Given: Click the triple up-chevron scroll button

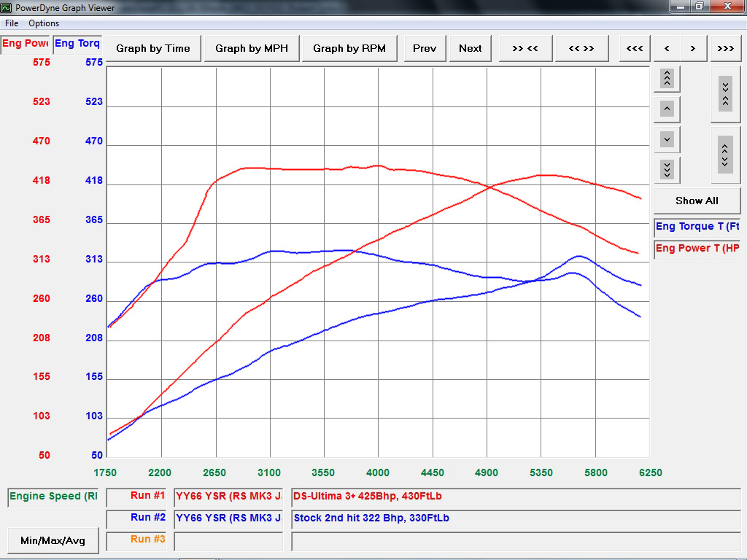Looking at the screenshot, I should (667, 78).
